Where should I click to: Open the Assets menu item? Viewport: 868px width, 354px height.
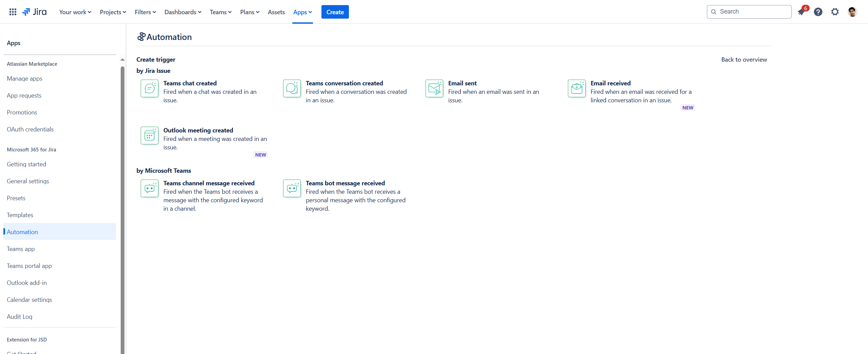pos(276,12)
